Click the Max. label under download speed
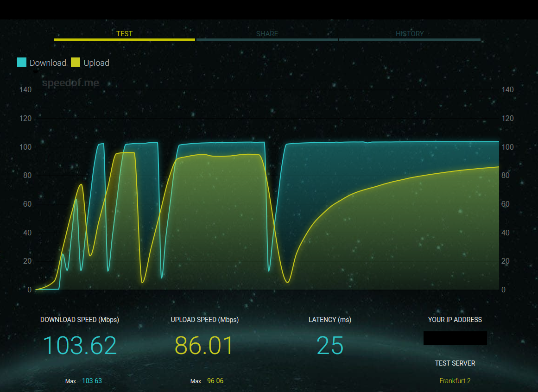 pos(71,381)
